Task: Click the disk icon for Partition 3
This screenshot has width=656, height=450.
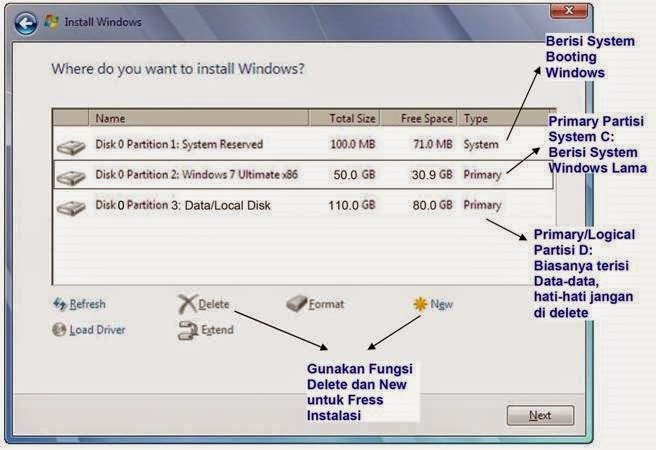Action: coord(71,208)
